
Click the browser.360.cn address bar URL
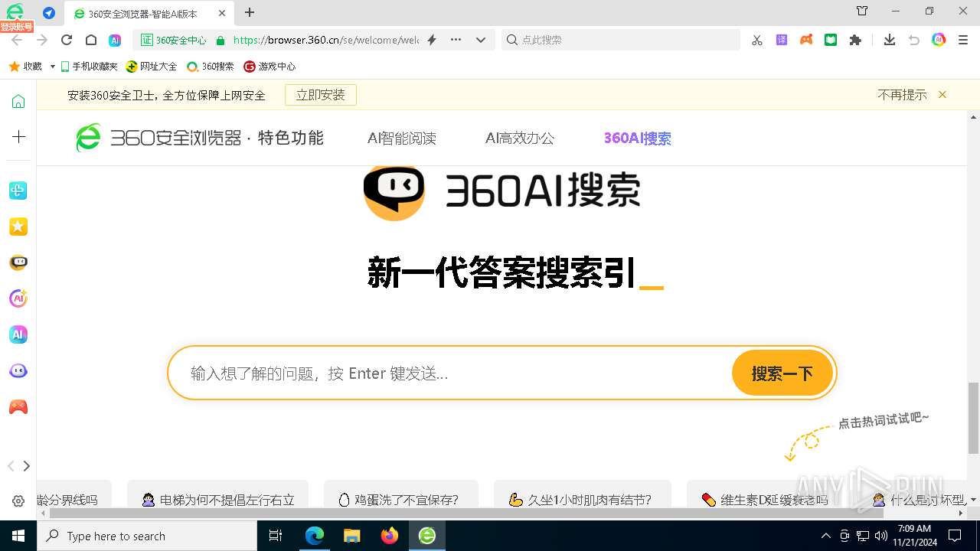(x=325, y=40)
